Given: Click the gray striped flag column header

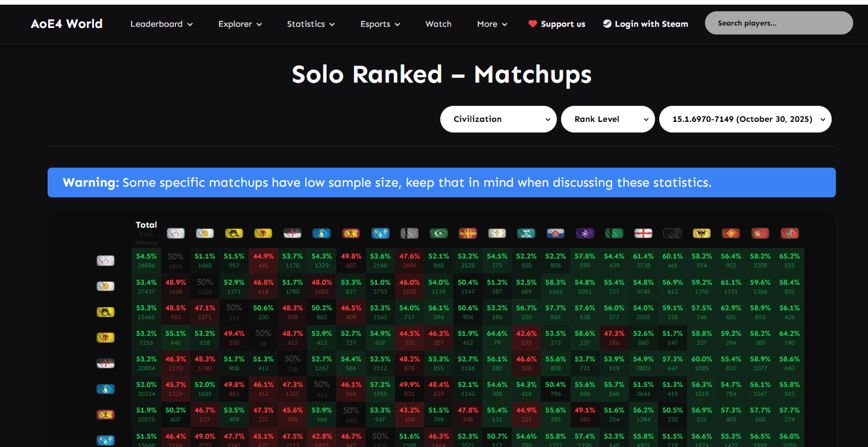Looking at the screenshot, I should pos(409,234).
